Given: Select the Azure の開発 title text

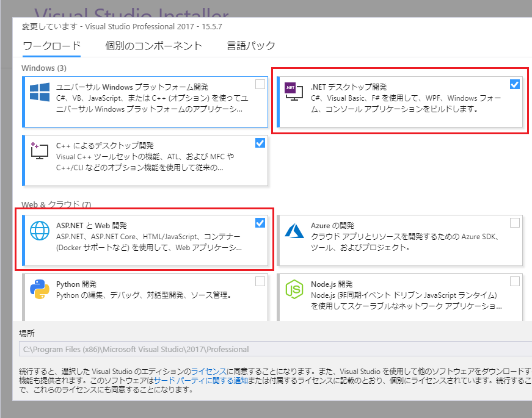Looking at the screenshot, I should coord(332,226).
